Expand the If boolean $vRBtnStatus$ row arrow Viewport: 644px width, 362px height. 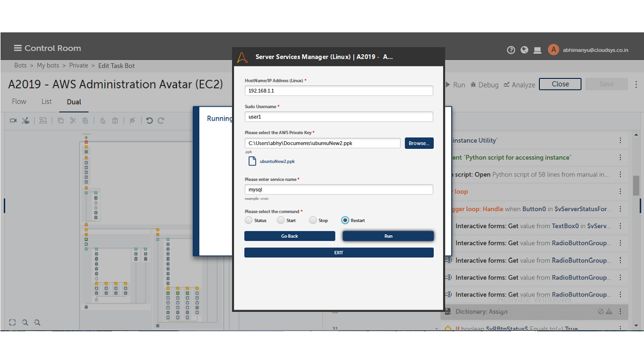tap(437, 329)
